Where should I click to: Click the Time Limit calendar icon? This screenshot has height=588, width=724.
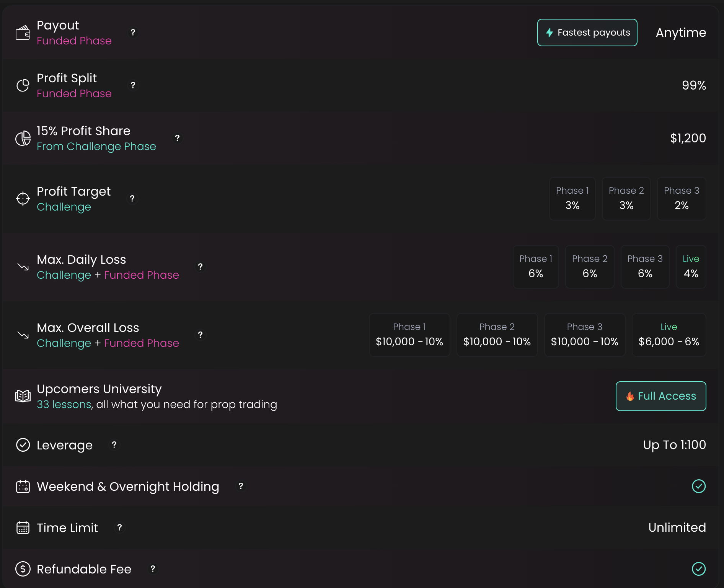pos(23,528)
